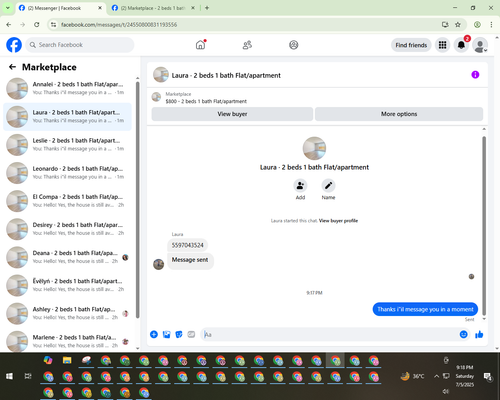This screenshot has height=400, width=500.
Task: Click the message text input field
Action: click(330, 334)
